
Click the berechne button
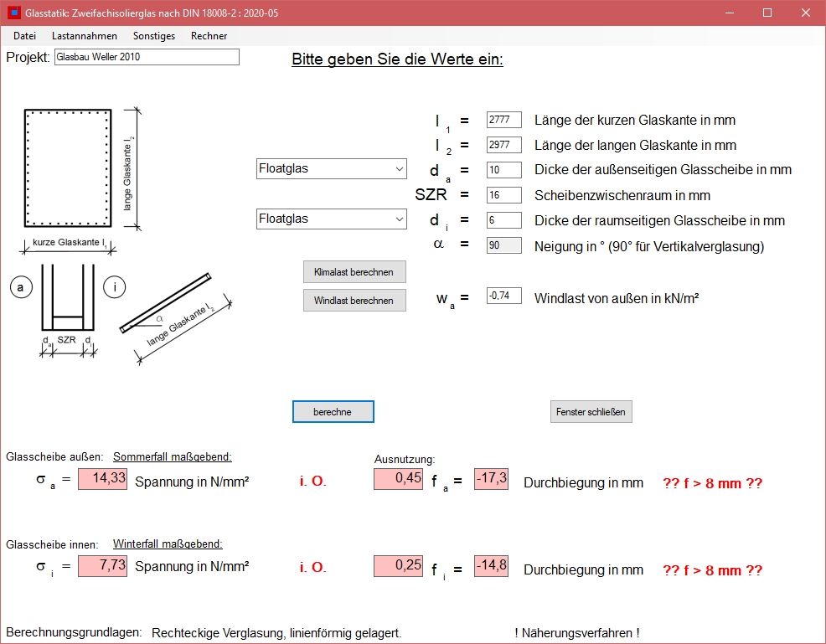pos(333,412)
